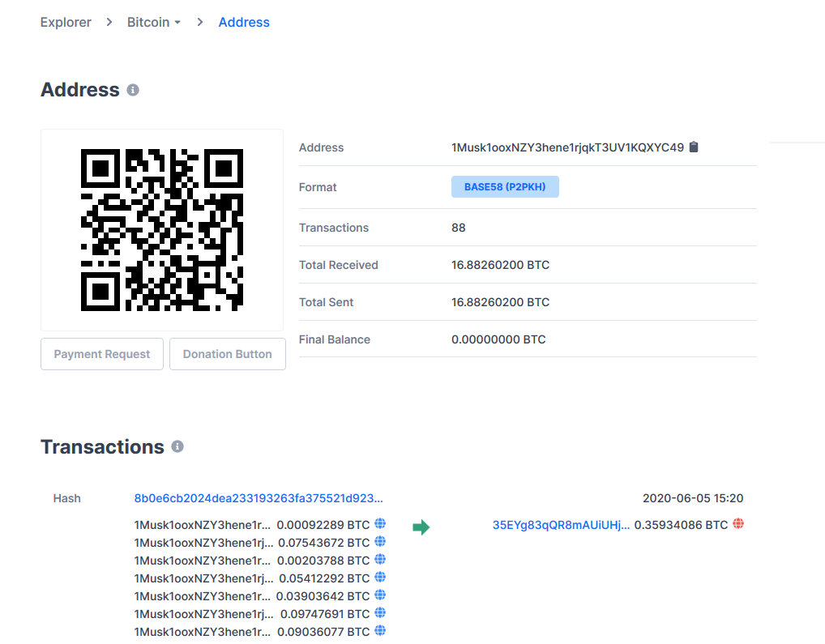Click the globe icon beside the 0.09036077 BTC input

(380, 632)
